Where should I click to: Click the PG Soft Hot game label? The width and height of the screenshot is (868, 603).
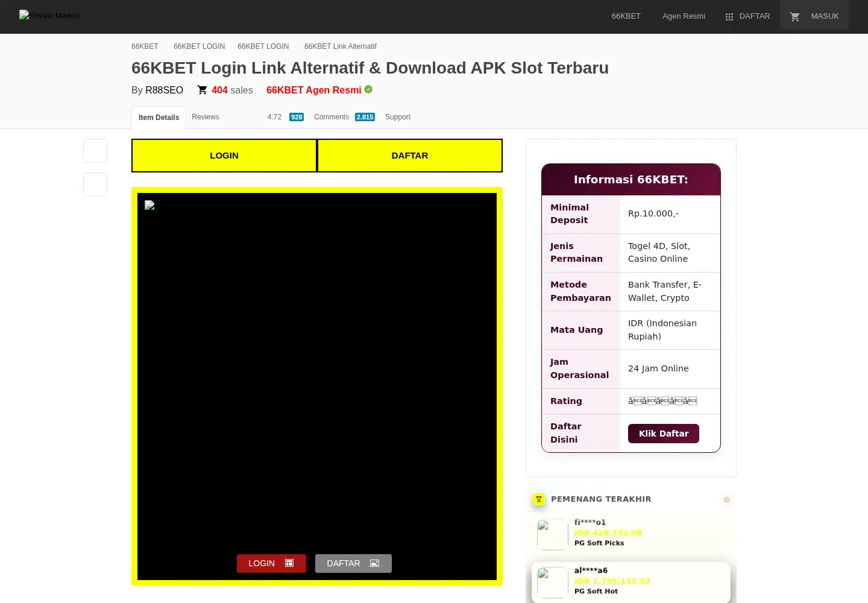click(596, 592)
